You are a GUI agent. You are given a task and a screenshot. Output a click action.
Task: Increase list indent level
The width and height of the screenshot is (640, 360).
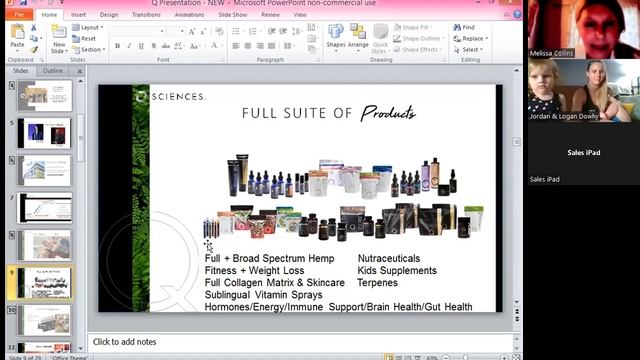(283, 31)
